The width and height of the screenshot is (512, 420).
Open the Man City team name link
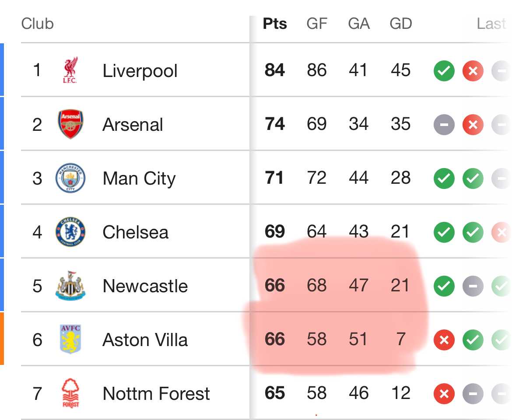[139, 178]
